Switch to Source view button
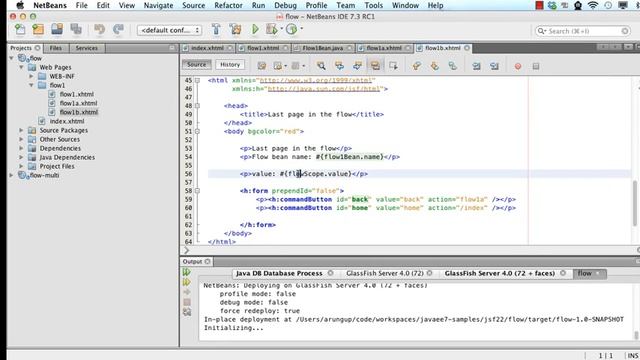 (x=197, y=64)
